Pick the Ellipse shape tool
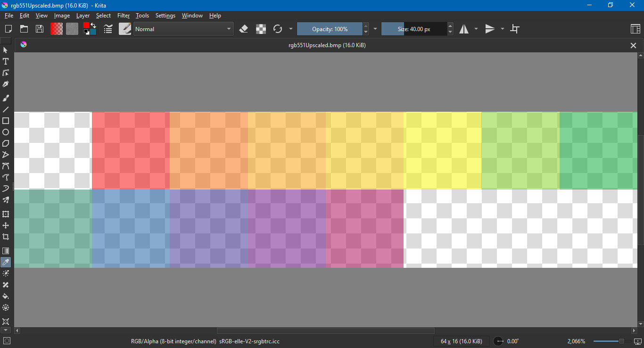The image size is (644, 348). 6,132
